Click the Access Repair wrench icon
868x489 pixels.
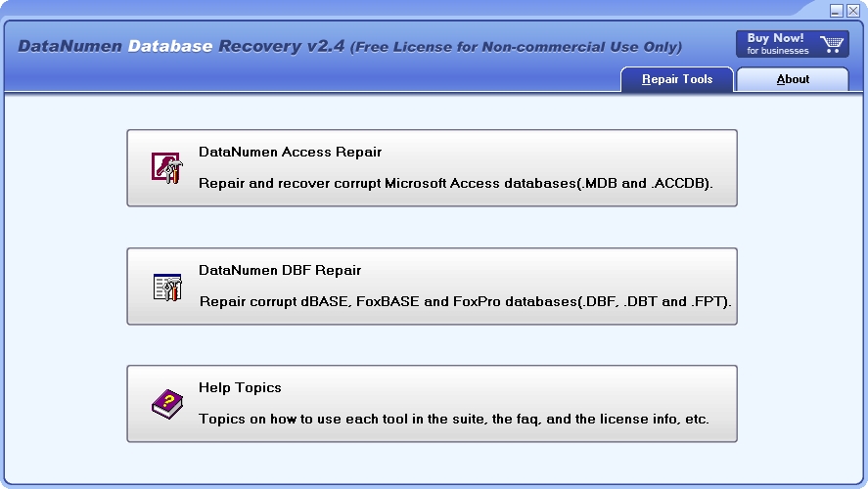pos(167,168)
